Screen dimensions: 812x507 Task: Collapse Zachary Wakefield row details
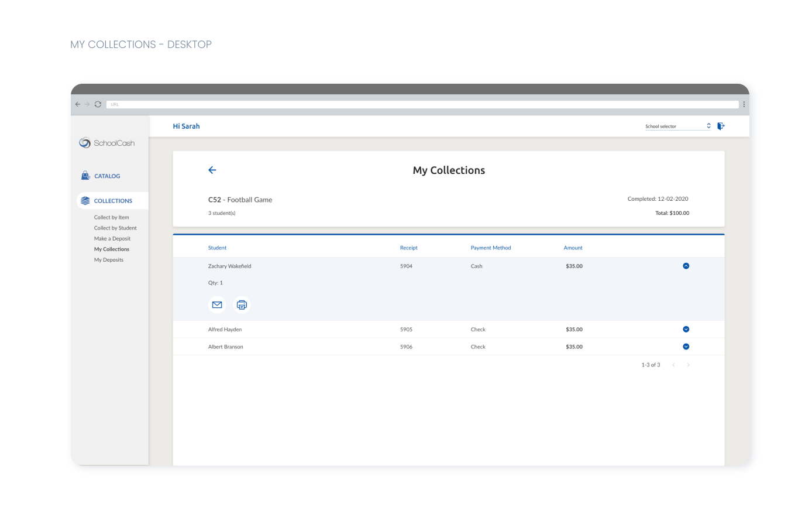686,266
